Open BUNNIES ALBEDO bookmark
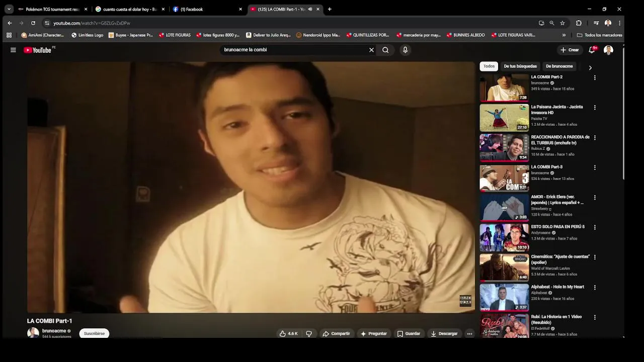Viewport: 644px width, 362px height. [466, 35]
